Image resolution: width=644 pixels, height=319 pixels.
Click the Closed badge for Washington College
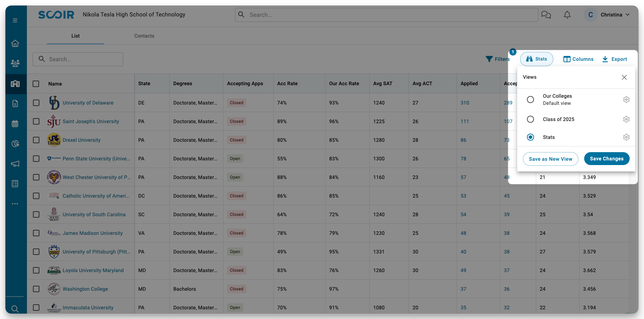[236, 289]
